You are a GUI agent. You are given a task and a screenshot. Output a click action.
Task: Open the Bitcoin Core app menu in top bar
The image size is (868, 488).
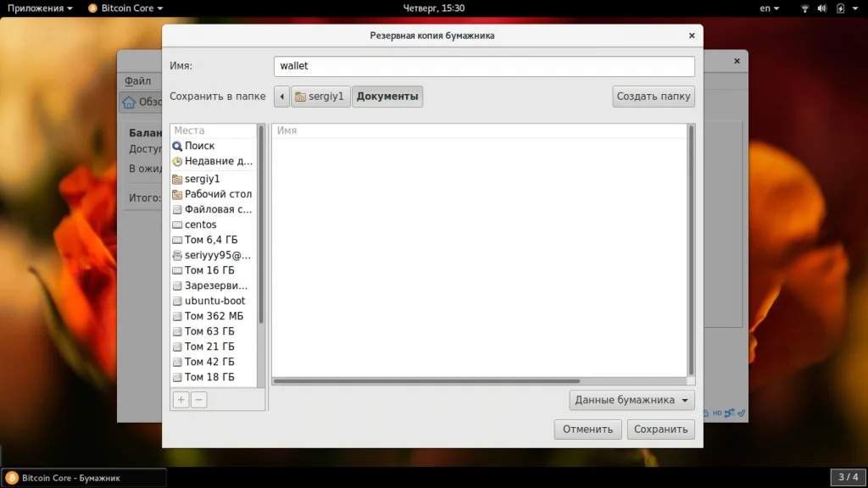[x=125, y=8]
